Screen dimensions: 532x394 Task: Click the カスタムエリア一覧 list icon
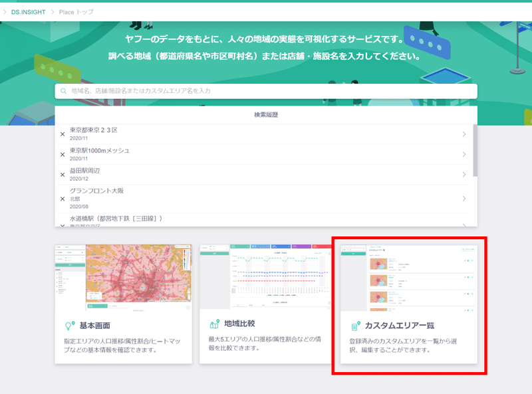(356, 326)
